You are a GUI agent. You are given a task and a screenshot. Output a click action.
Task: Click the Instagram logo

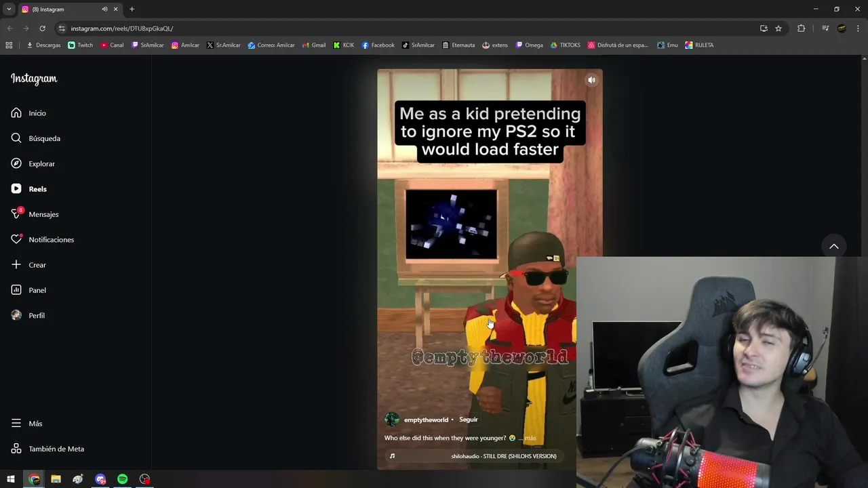(x=34, y=79)
